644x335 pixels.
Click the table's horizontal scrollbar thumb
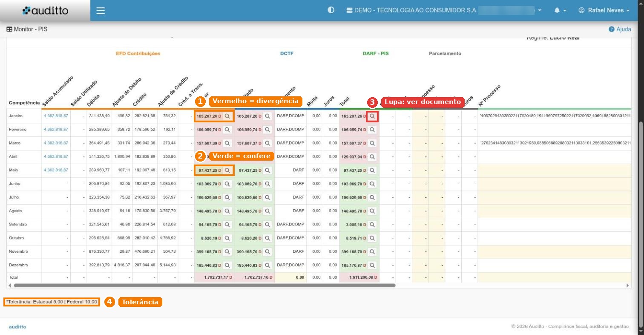(x=204, y=285)
